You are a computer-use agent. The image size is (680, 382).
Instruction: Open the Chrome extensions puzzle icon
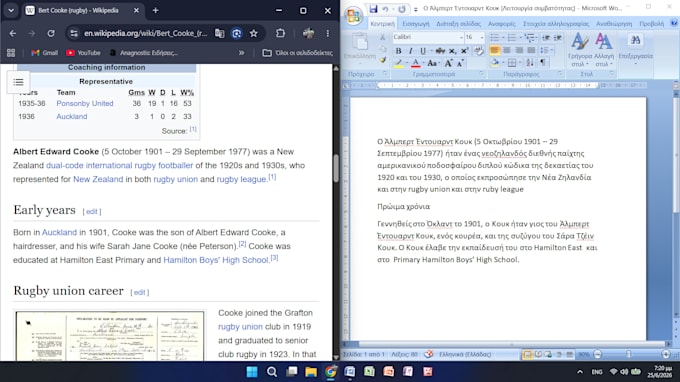(x=281, y=33)
